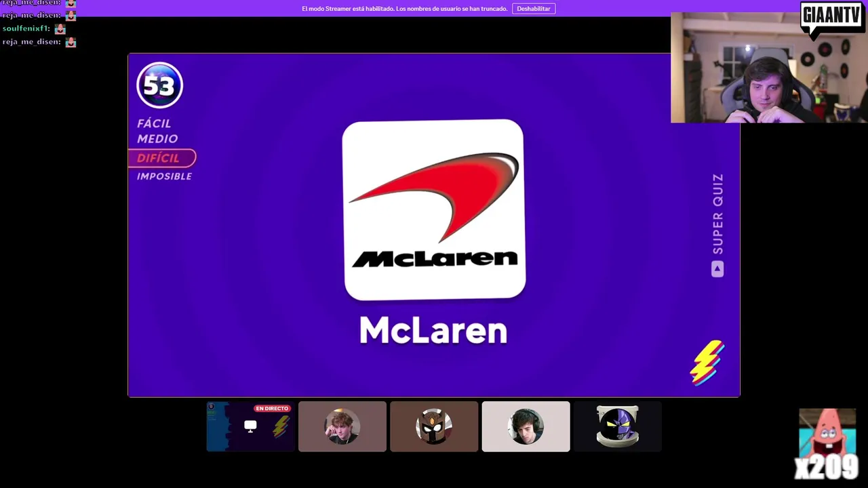Click the monitor icon in the live thumbnail
The image size is (868, 488).
click(x=250, y=426)
